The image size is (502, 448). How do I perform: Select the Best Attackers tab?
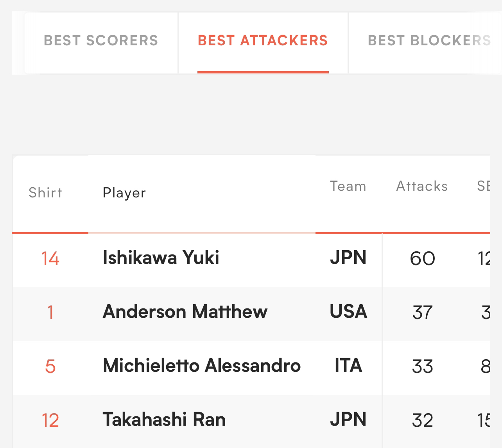(x=263, y=41)
